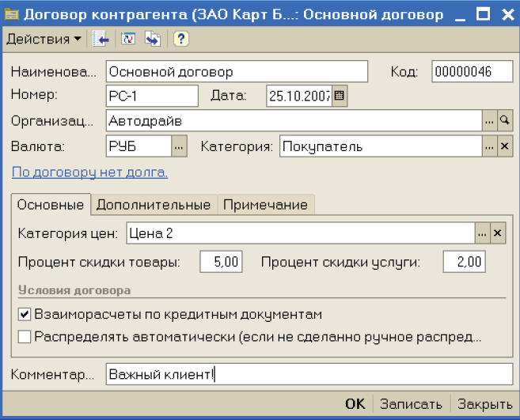
Task: Switch to the Дополнительные tab
Action: point(154,205)
